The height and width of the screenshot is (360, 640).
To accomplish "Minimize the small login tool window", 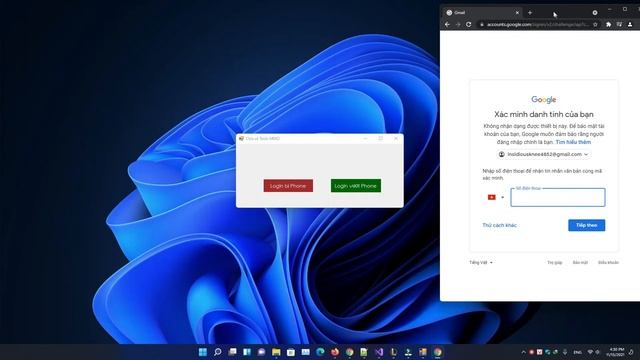I will (365, 138).
